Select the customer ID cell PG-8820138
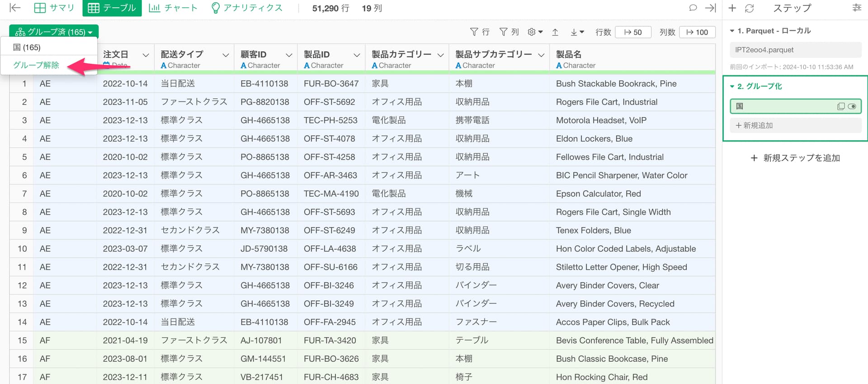868x384 pixels. pos(264,102)
